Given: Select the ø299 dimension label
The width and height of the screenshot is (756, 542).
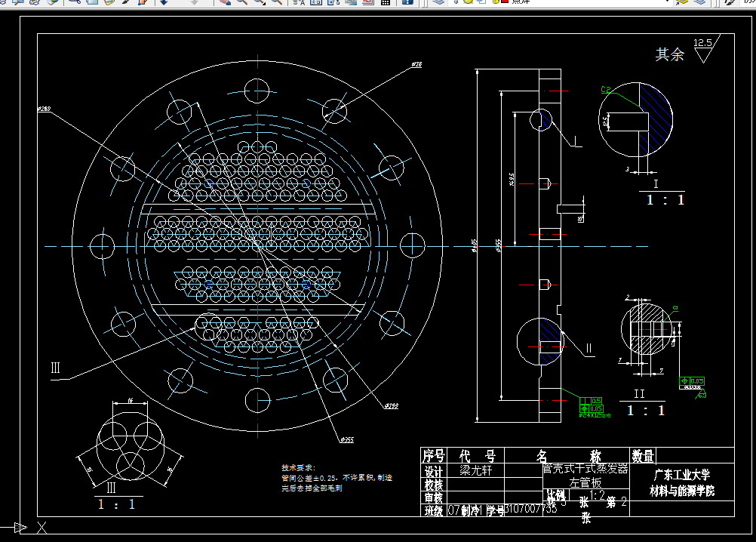Looking at the screenshot, I should (392, 405).
